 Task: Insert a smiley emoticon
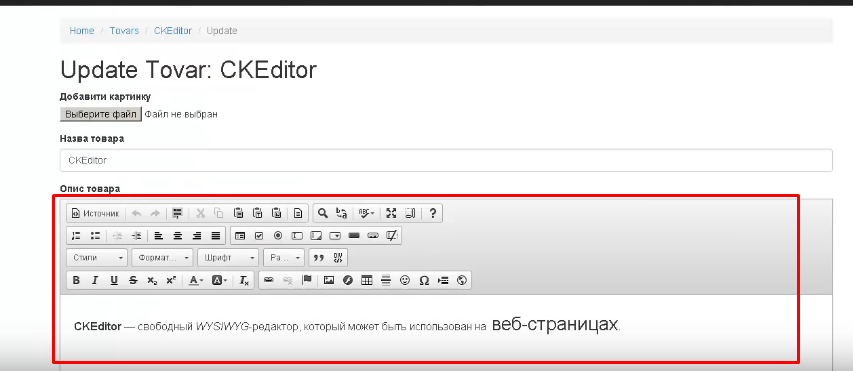pyautogui.click(x=405, y=280)
